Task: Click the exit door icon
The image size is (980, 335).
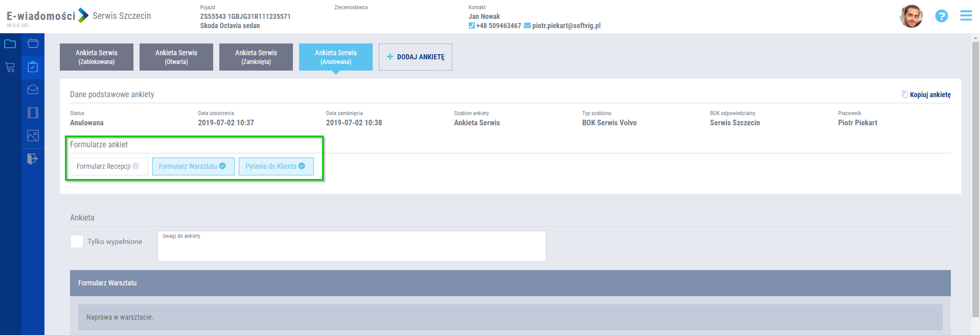Action: 33,159
